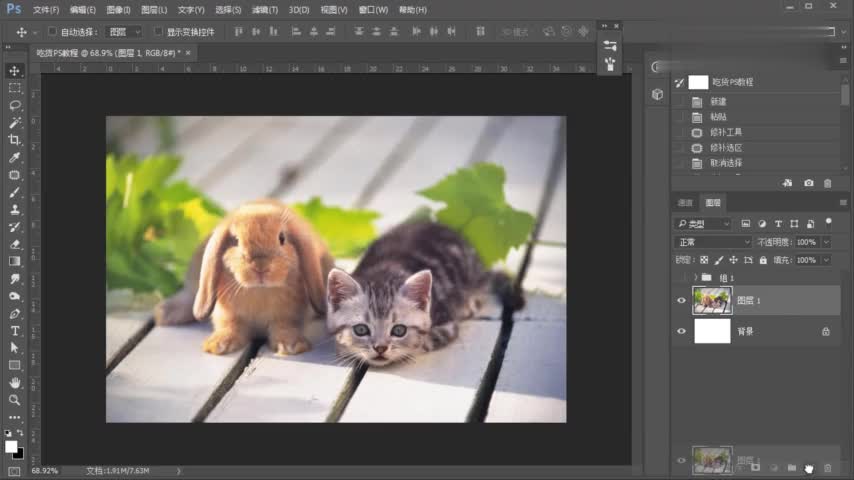Open the 图像(I) menu
Viewport: 854px width, 480px height.
click(x=119, y=9)
